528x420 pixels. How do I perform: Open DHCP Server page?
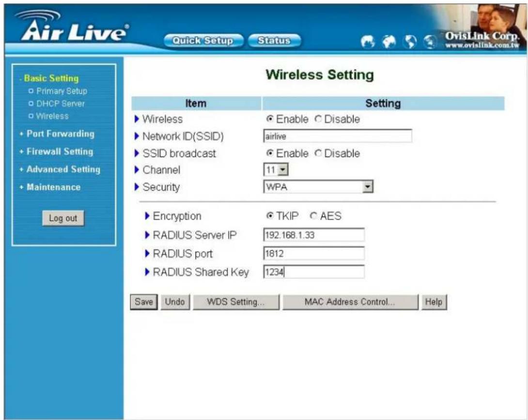[x=60, y=104]
